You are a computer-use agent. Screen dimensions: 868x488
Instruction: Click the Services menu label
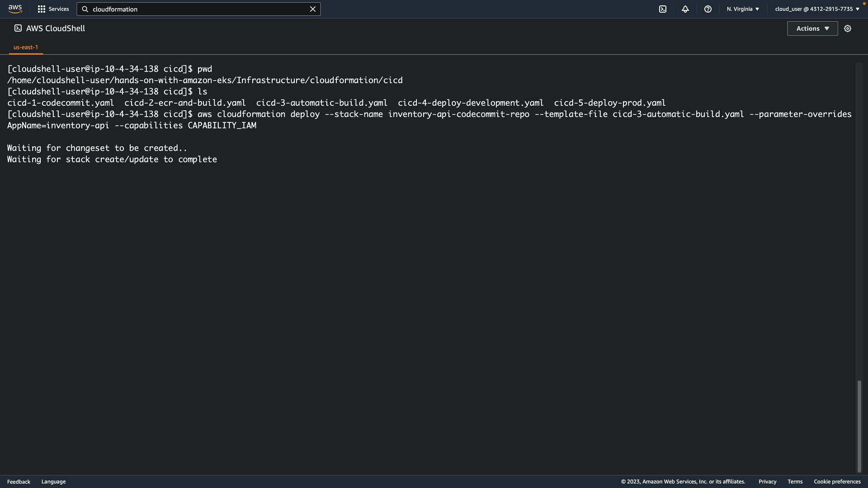59,9
